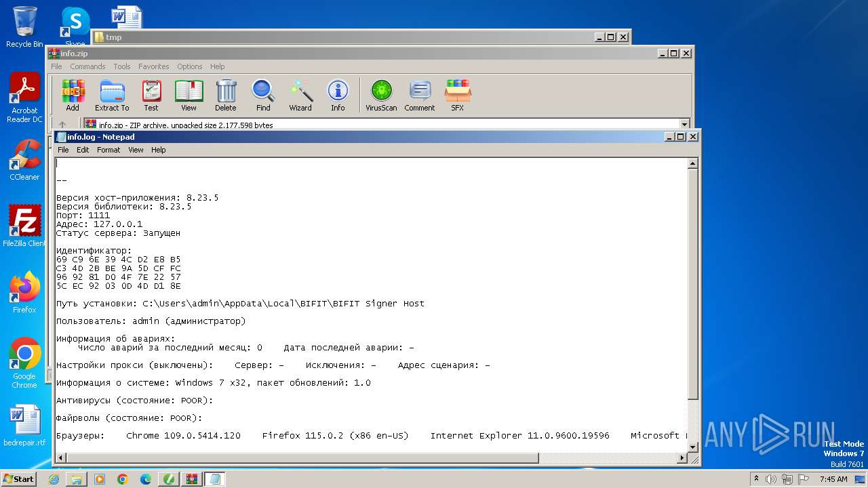The image size is (868, 488).
Task: Click Chrome icon in taskbar
Action: click(123, 479)
